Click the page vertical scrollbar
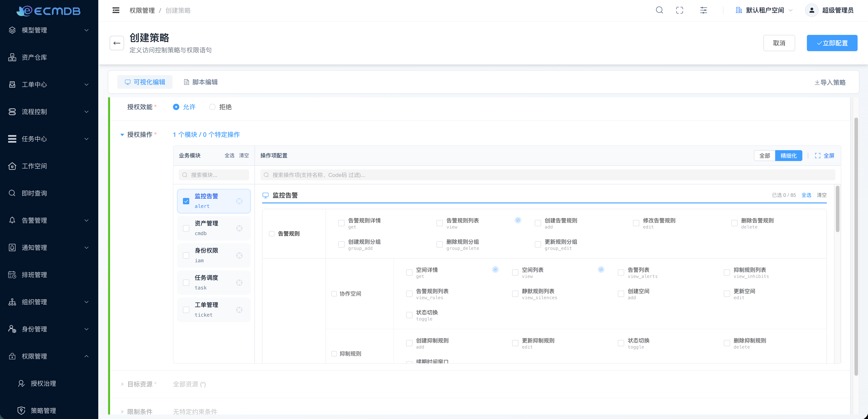Screen dimensions: 868x419 tap(856, 247)
